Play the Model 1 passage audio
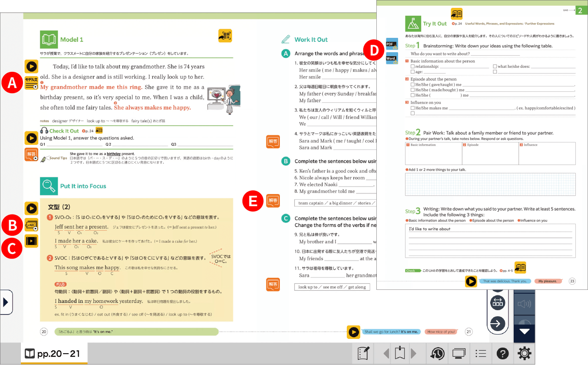 [x=31, y=67]
